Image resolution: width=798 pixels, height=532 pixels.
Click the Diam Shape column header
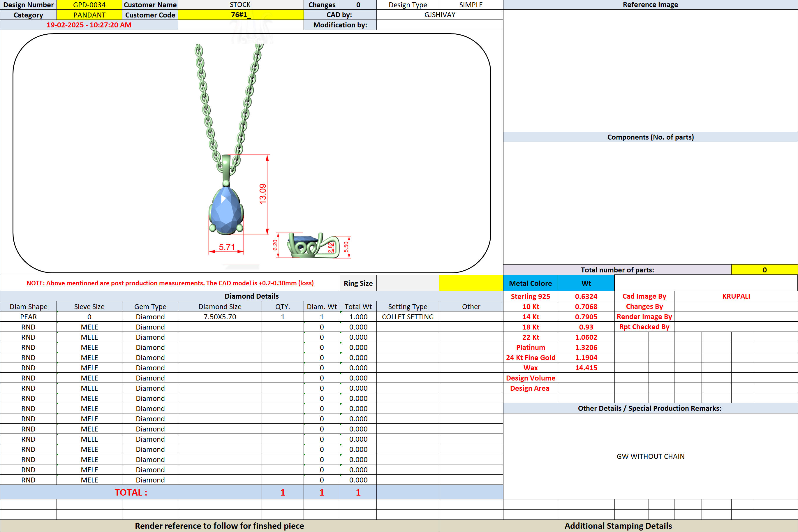click(x=29, y=307)
